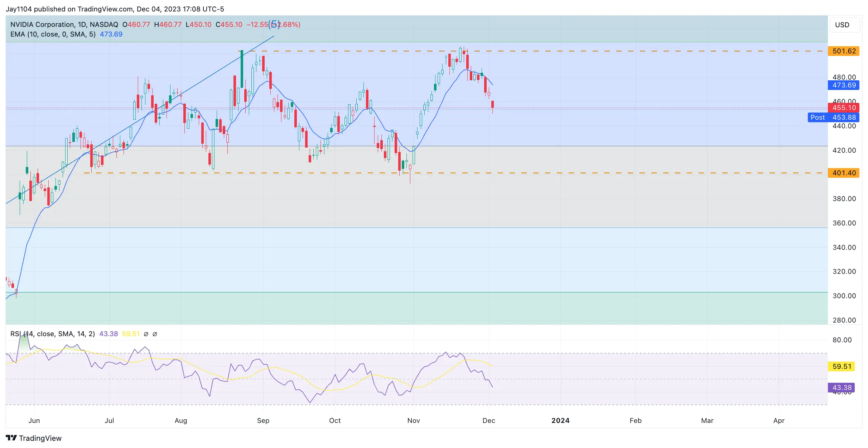This screenshot has width=868, height=448.
Task: Click the blue 473.69 EMA price label
Action: [844, 85]
